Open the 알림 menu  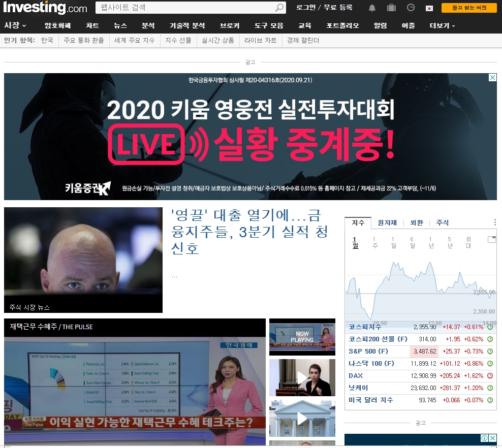click(x=381, y=25)
